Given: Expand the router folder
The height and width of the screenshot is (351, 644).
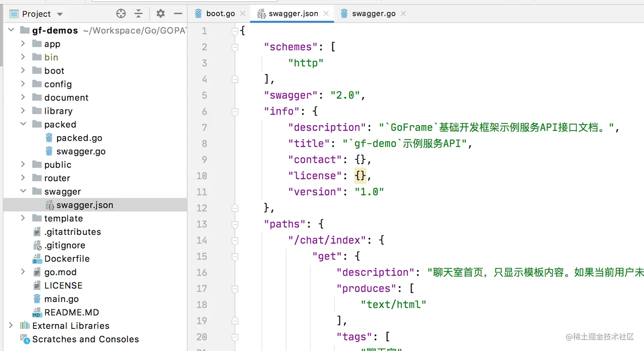Looking at the screenshot, I should tap(23, 178).
